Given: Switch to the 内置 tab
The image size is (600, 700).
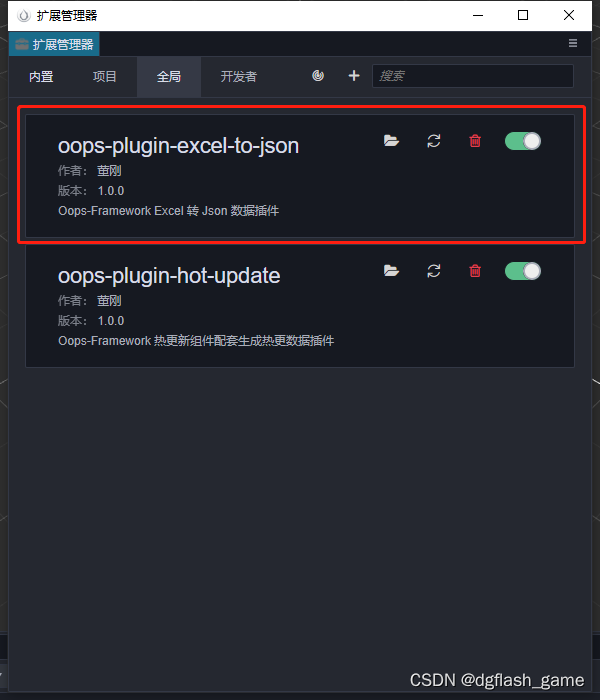Looking at the screenshot, I should click(x=41, y=77).
